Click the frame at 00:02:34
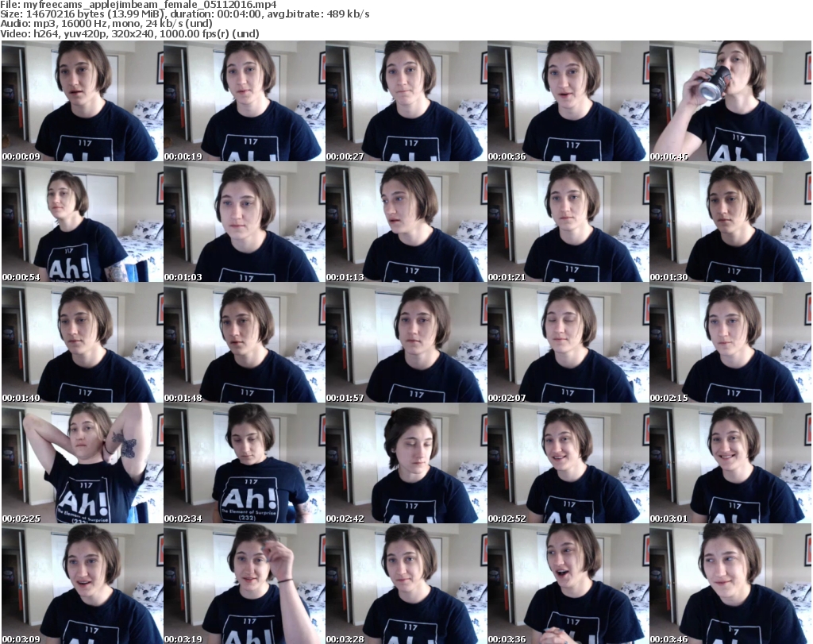This screenshot has width=813, height=644. [245, 464]
